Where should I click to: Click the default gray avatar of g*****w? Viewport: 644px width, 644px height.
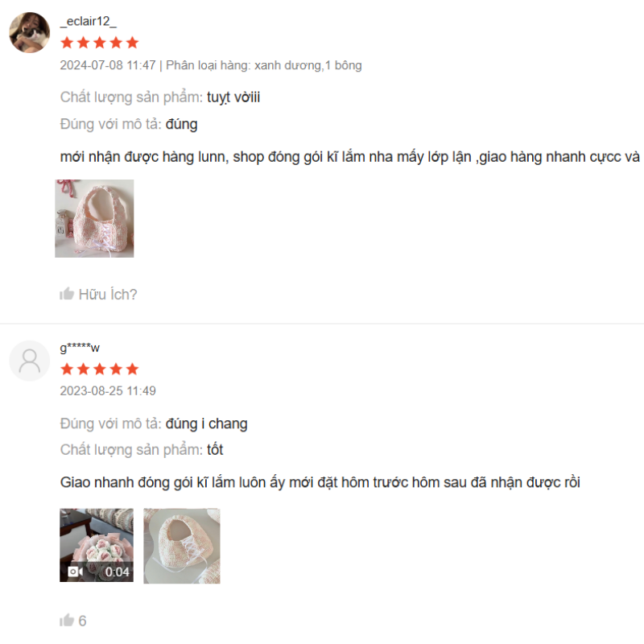(x=30, y=361)
